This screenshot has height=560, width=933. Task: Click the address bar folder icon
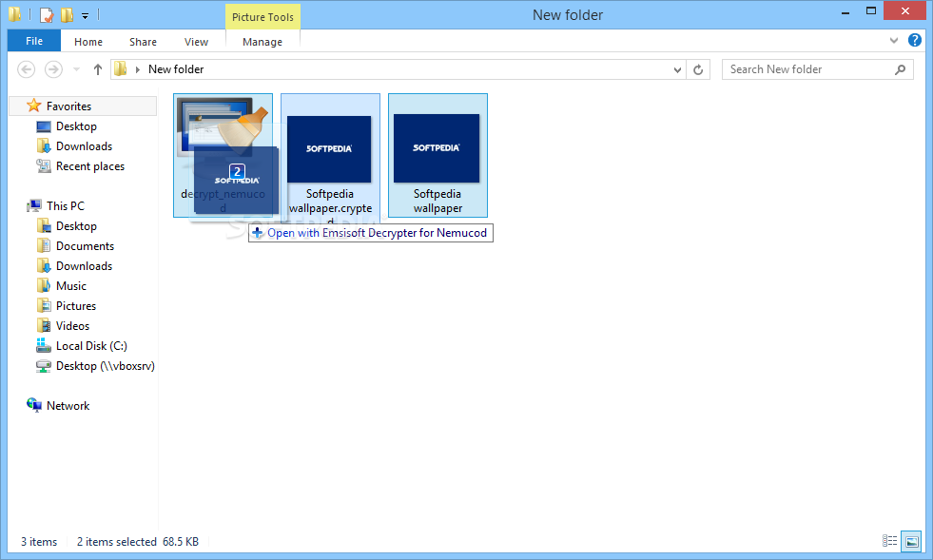point(120,69)
